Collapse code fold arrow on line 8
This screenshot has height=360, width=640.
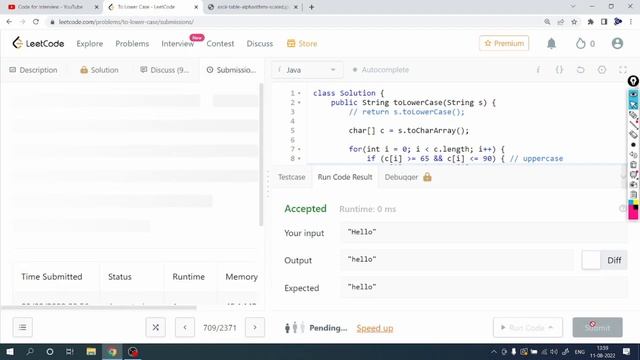coord(299,159)
